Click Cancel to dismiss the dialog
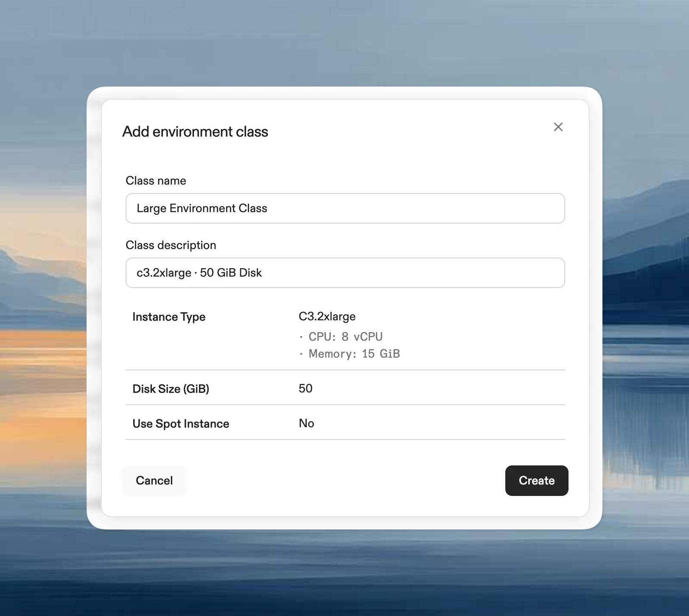 pyautogui.click(x=154, y=480)
